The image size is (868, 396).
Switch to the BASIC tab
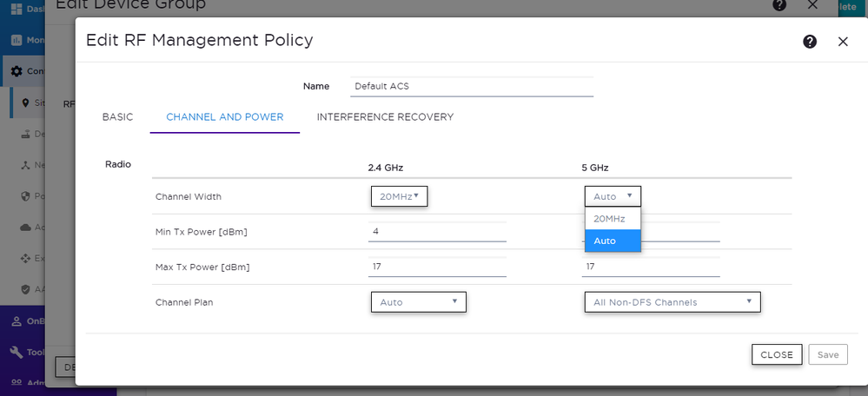pos(117,117)
